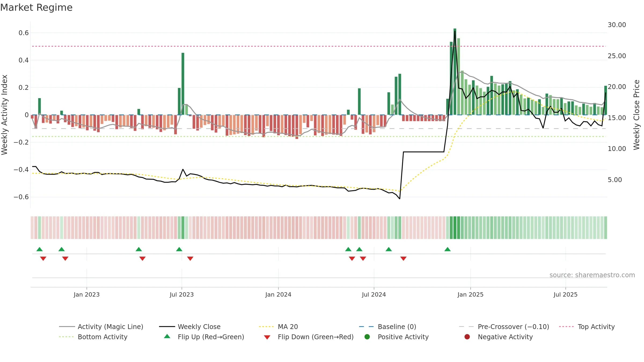Screen dimensions: 644x362
Task: Click the MA 20 legend item
Action: 278,327
